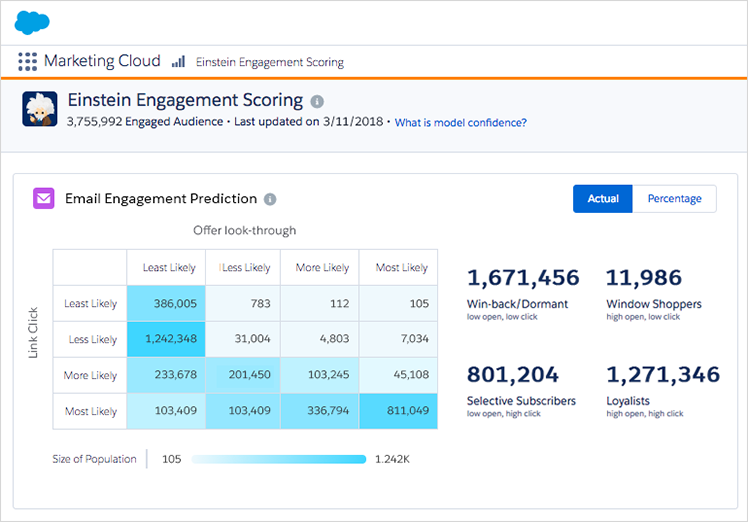Click the Window Shoppers label
748x522 pixels.
pyautogui.click(x=654, y=304)
